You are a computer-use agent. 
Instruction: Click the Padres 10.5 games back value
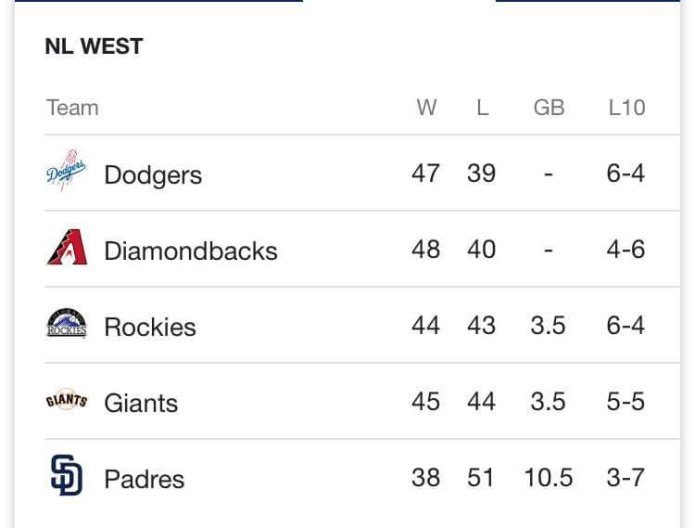tap(548, 478)
